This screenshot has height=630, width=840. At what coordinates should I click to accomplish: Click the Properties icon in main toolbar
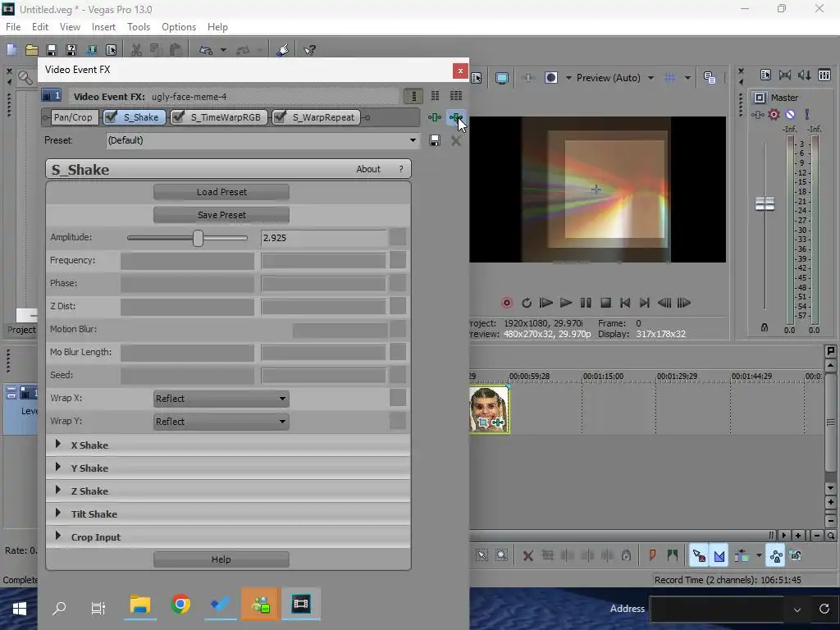pyautogui.click(x=111, y=50)
